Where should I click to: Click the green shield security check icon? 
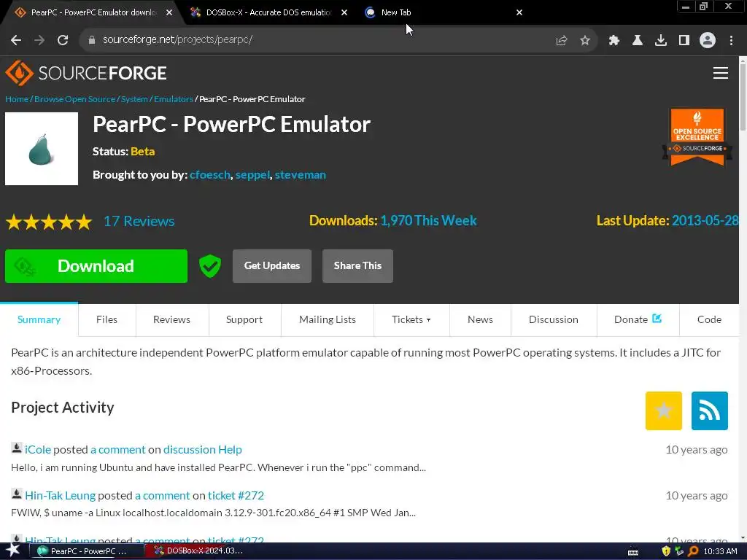pyautogui.click(x=209, y=265)
